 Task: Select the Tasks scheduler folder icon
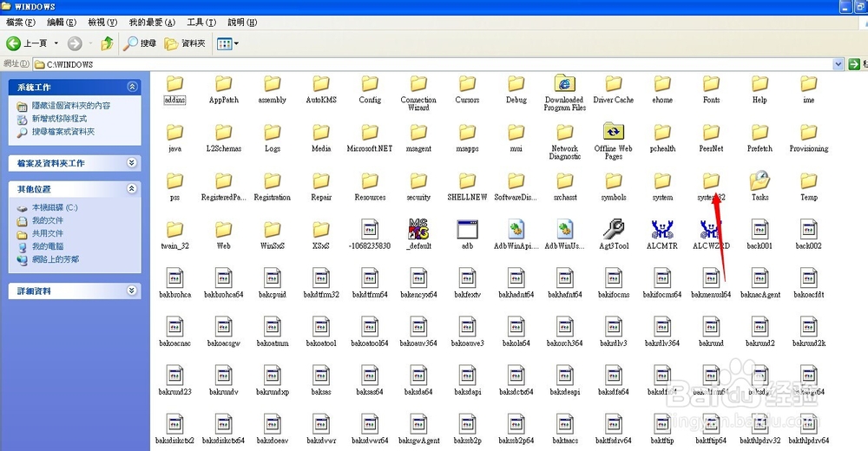[759, 181]
